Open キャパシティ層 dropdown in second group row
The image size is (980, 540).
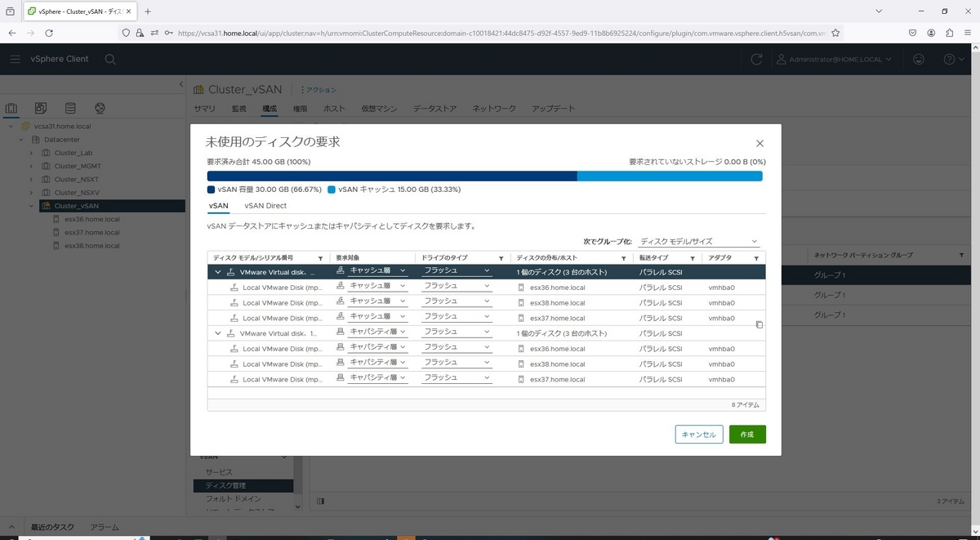point(377,332)
